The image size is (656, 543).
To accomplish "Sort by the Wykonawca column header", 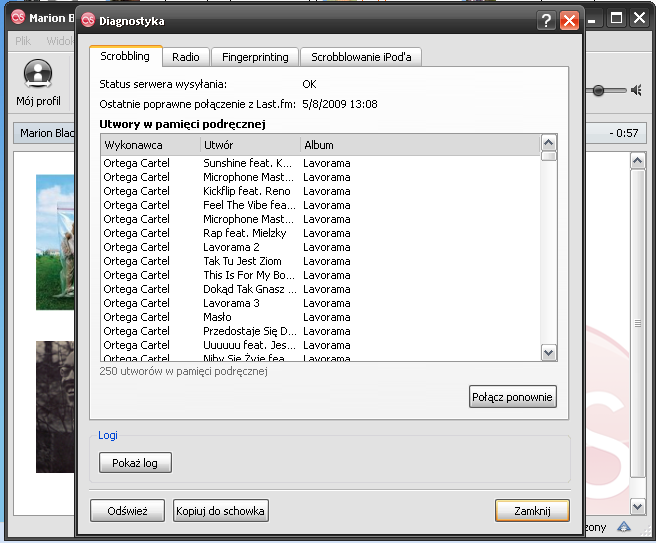I will point(150,145).
